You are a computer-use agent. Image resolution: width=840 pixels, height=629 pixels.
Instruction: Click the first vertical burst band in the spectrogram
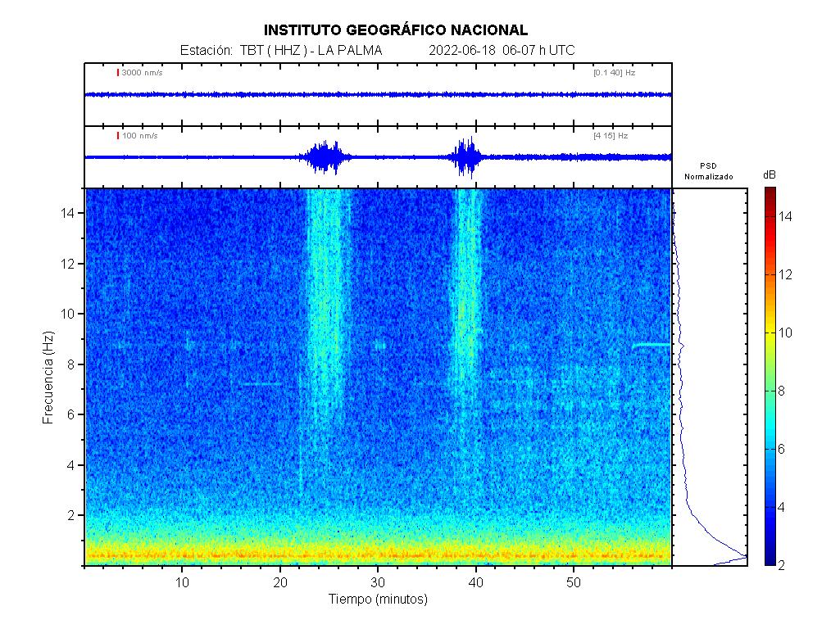click(327, 328)
